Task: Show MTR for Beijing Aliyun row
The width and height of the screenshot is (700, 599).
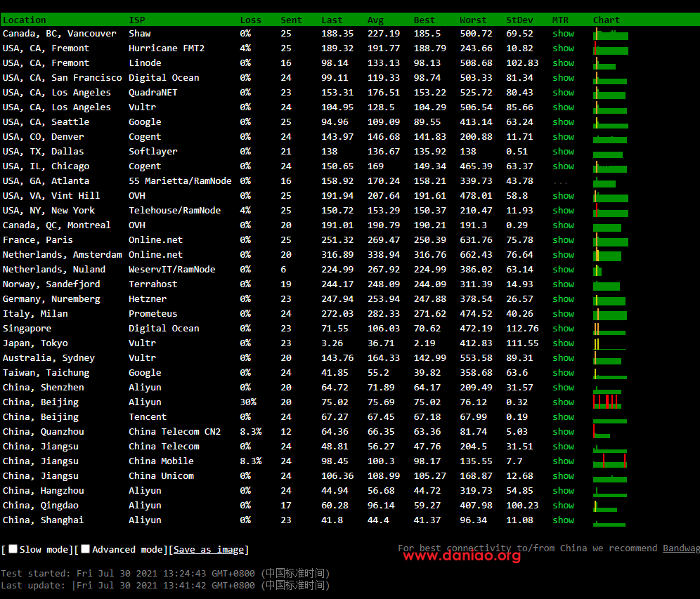Action: click(563, 402)
